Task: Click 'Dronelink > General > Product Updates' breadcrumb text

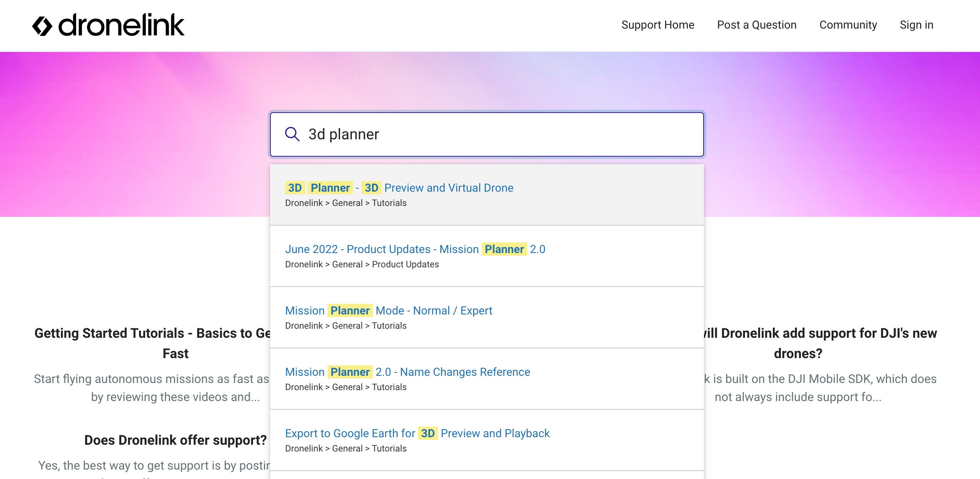Action: (362, 264)
